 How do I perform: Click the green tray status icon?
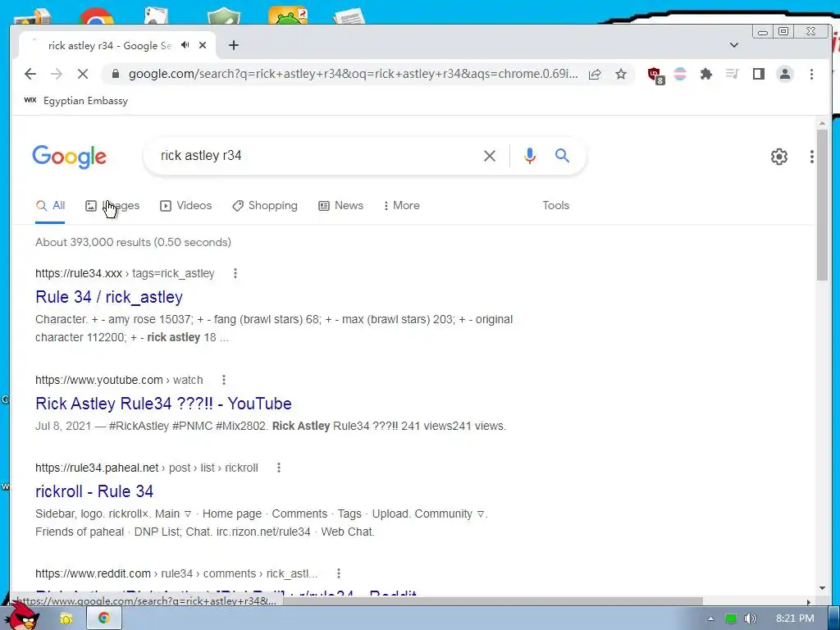[731, 619]
